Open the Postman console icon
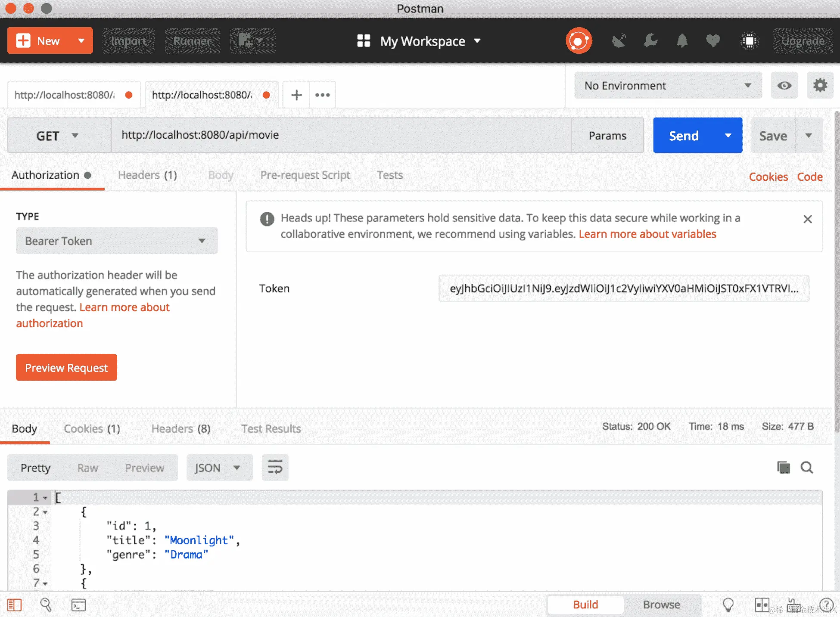The height and width of the screenshot is (617, 840). pyautogui.click(x=78, y=605)
